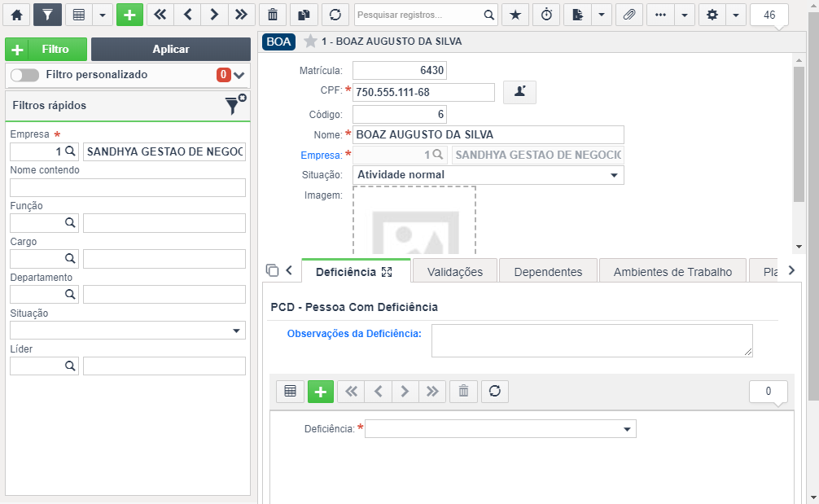Jump to the first record in main toolbar

[160, 15]
